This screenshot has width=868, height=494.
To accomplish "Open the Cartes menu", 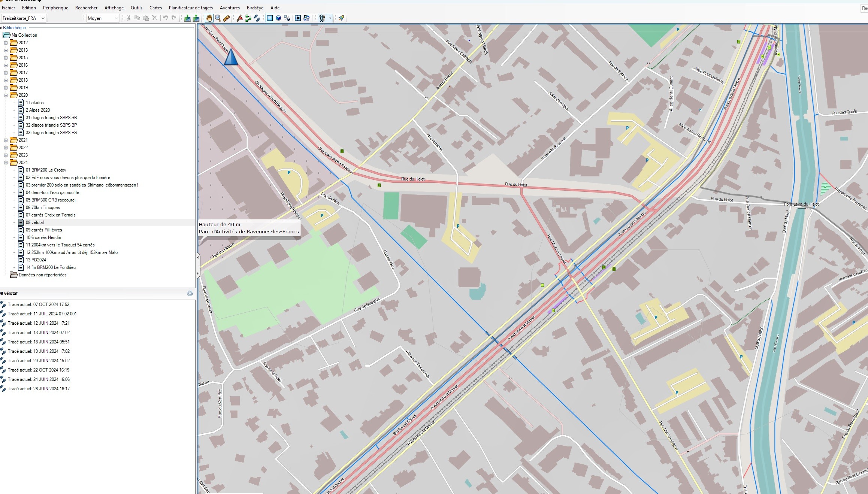I will click(x=155, y=7).
